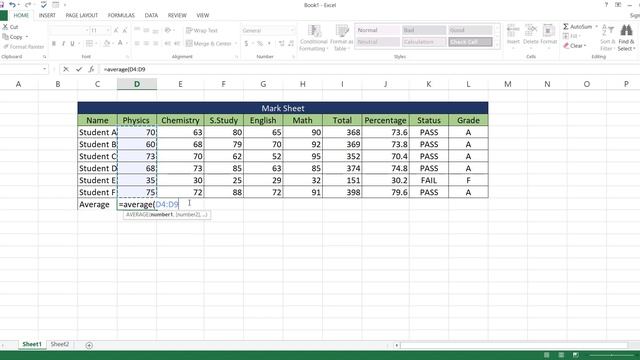Toggle Italic formatting
Viewport: 640px width, 360px height.
coord(63,44)
